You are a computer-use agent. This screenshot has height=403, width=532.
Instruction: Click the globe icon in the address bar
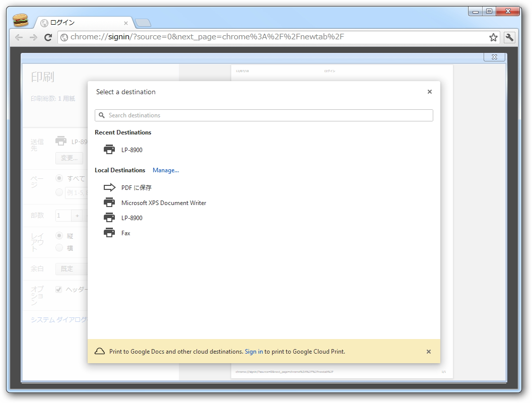click(x=64, y=37)
